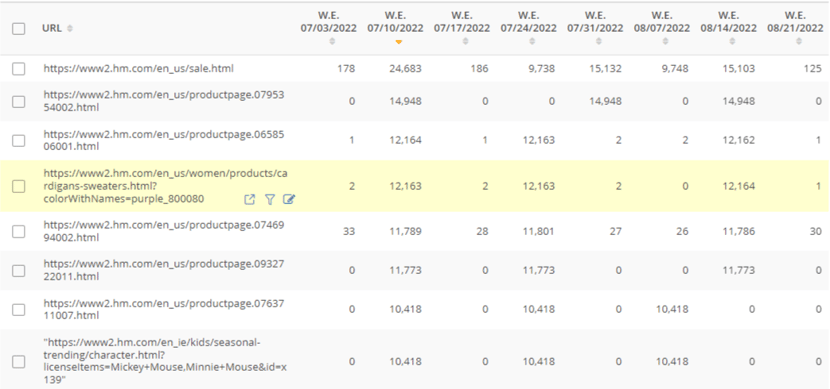The height and width of the screenshot is (389, 830).
Task: Select value 125 in sale.html row
Action: point(813,69)
